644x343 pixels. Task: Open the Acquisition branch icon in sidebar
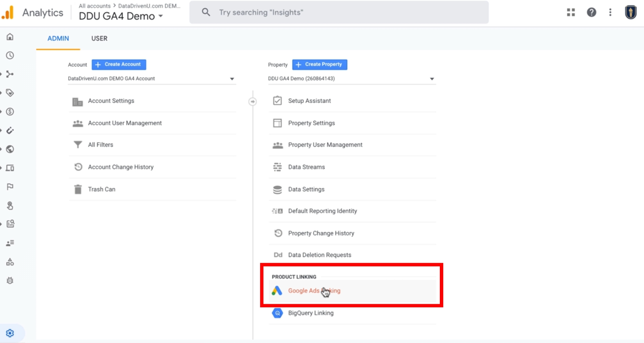click(10, 74)
